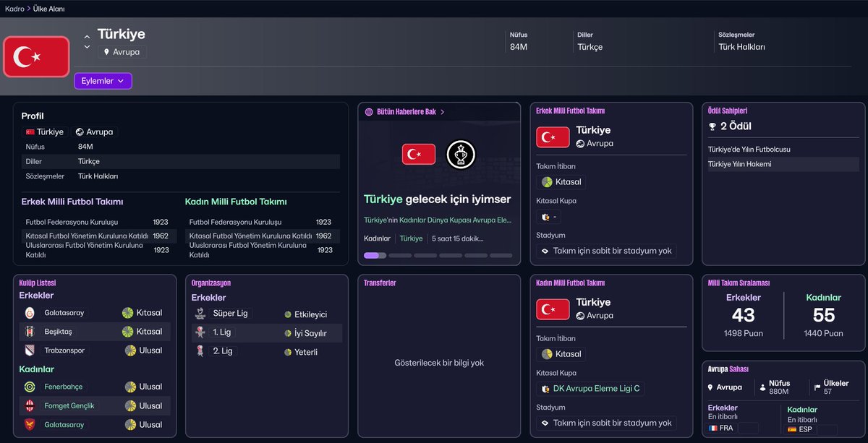Viewport: 868px width, 443px height.
Task: Go to previous nation with up chevron
Action: pos(88,37)
